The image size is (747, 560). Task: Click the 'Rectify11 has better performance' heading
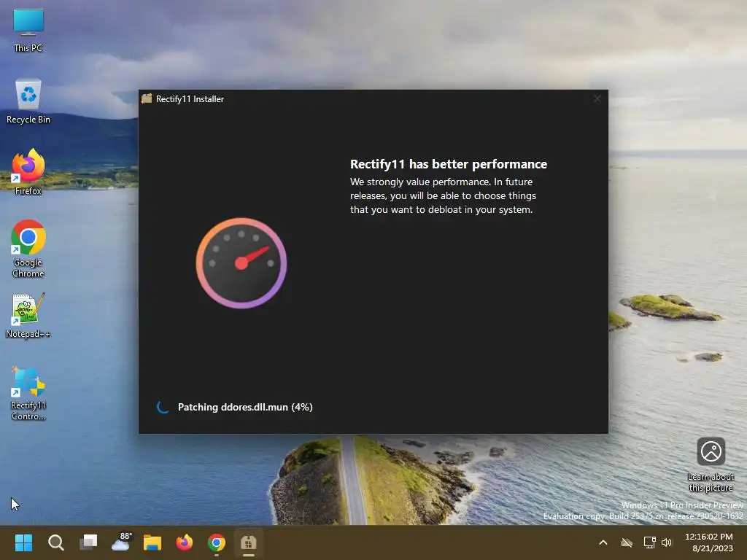449,164
